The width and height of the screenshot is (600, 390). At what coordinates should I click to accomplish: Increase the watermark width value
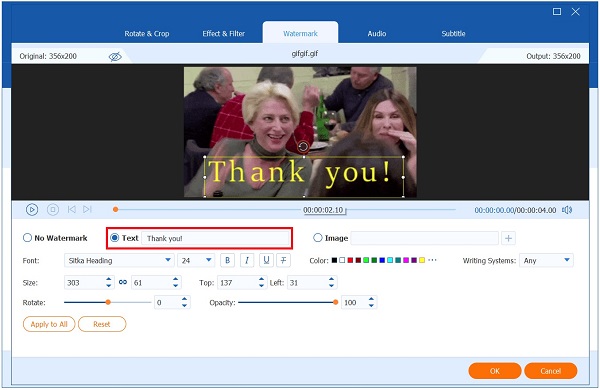[x=109, y=279]
